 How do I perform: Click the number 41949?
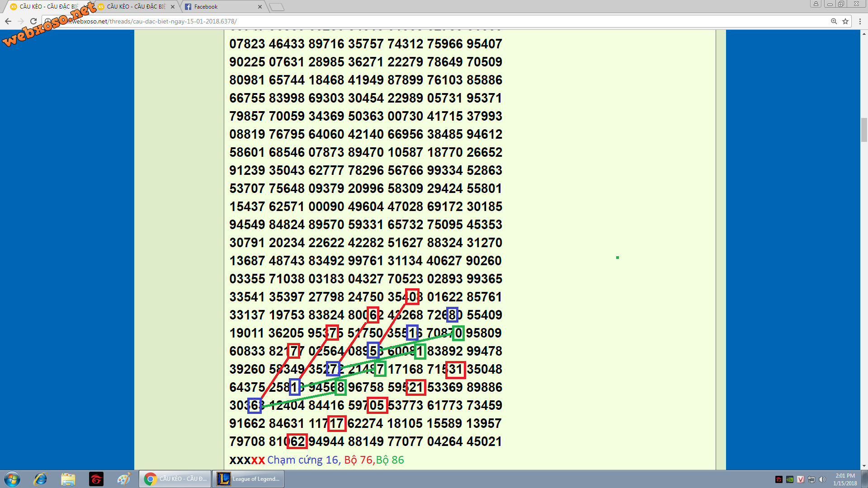[366, 80]
